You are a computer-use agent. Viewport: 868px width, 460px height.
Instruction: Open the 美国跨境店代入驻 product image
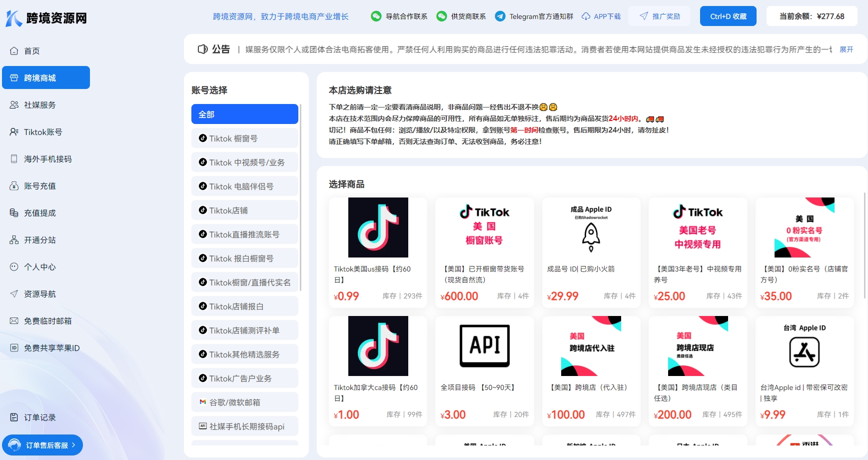[x=591, y=346]
